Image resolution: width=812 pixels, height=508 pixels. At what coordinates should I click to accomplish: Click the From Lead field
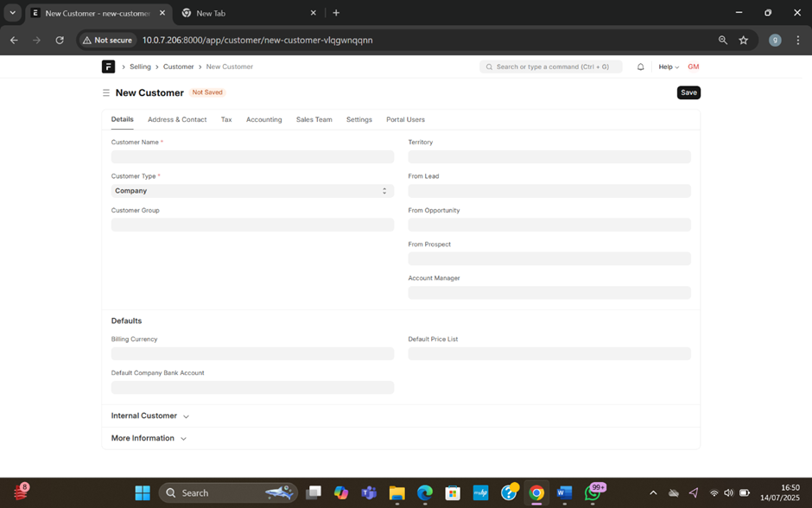point(549,191)
